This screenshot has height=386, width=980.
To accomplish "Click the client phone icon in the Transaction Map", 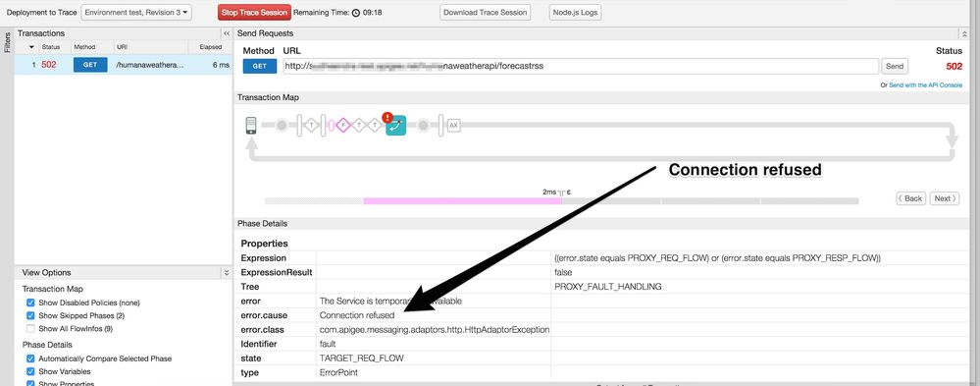I will [251, 125].
